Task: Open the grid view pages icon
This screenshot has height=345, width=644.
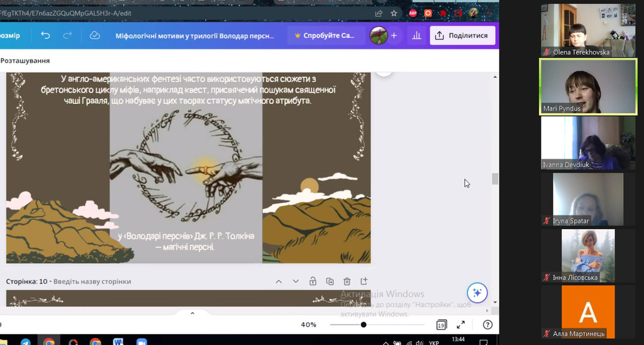Action: pyautogui.click(x=441, y=325)
